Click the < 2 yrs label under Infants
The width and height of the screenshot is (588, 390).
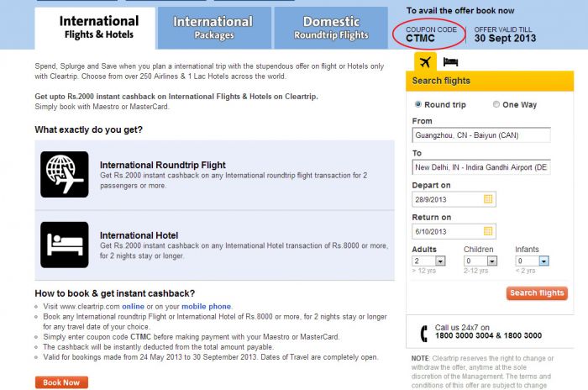click(x=525, y=271)
